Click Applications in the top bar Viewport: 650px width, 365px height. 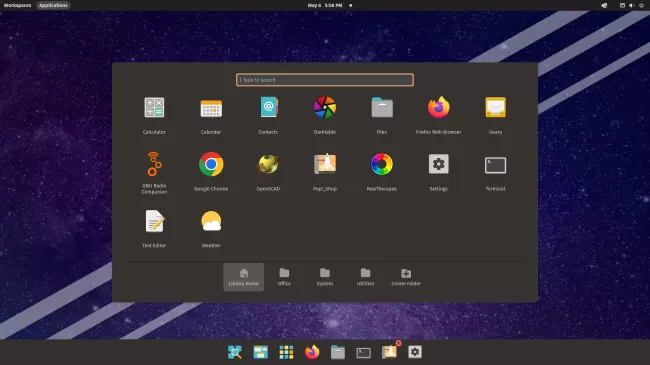pyautogui.click(x=53, y=5)
